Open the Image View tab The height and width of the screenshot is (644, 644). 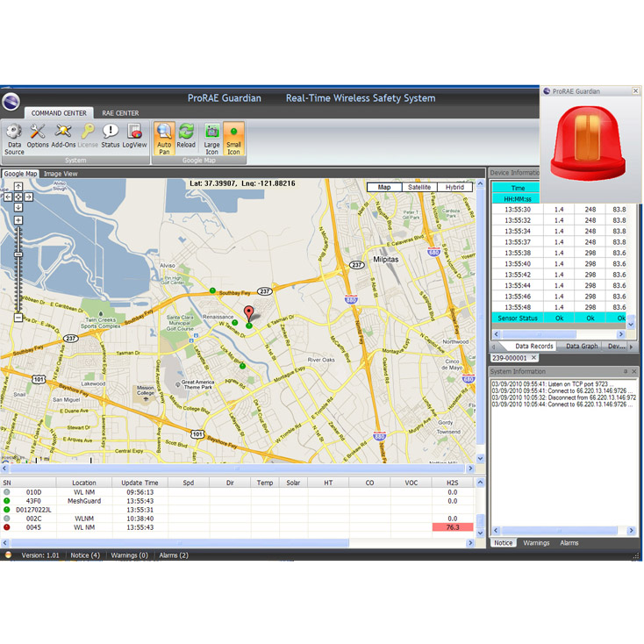click(61, 174)
